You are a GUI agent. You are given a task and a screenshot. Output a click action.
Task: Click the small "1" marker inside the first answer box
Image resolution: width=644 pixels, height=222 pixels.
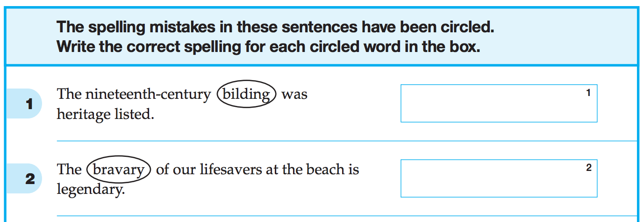(588, 93)
